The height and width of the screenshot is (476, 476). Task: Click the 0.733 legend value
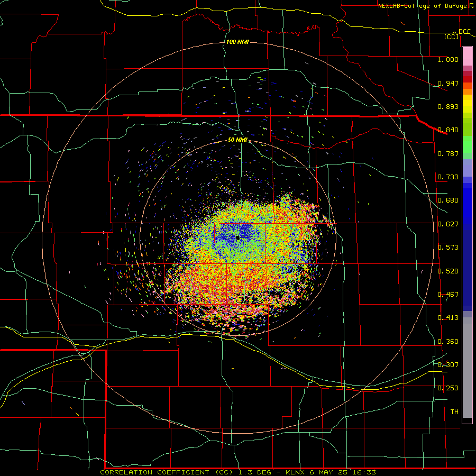click(x=448, y=177)
